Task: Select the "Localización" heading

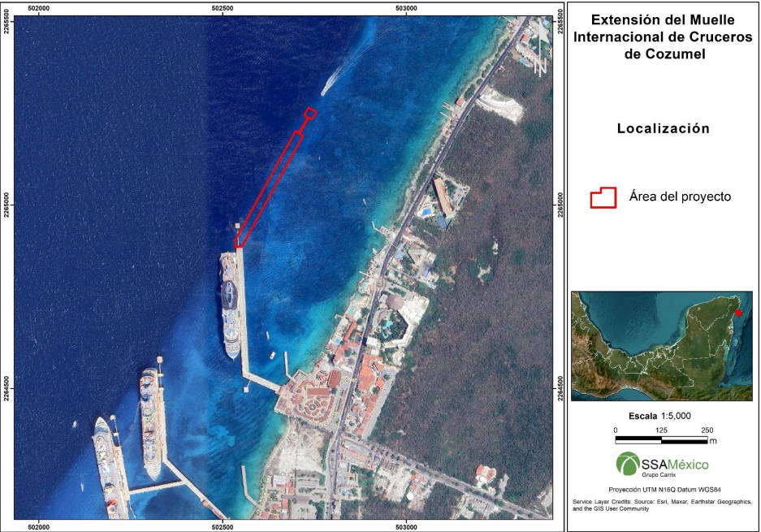Action: [x=663, y=128]
